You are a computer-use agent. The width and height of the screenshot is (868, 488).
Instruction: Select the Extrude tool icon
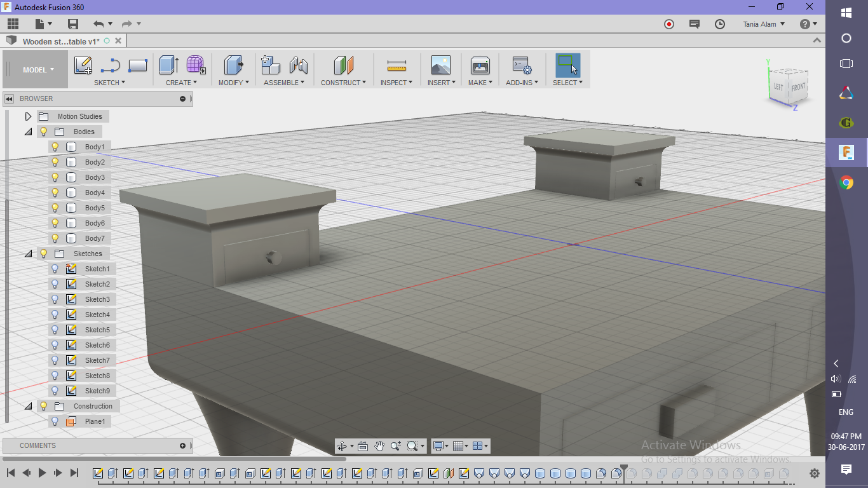pos(169,65)
